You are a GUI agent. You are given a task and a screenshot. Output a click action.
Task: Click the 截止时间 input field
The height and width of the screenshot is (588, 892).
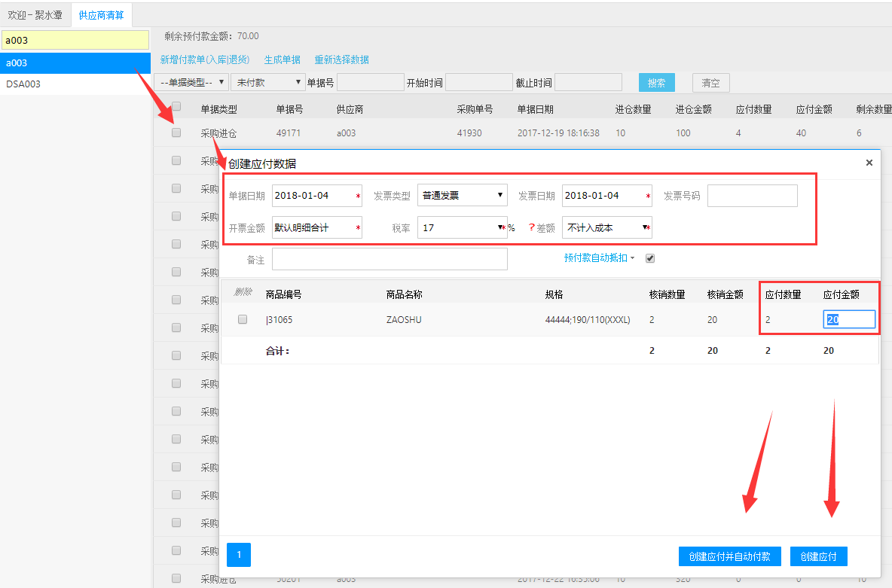pos(588,83)
